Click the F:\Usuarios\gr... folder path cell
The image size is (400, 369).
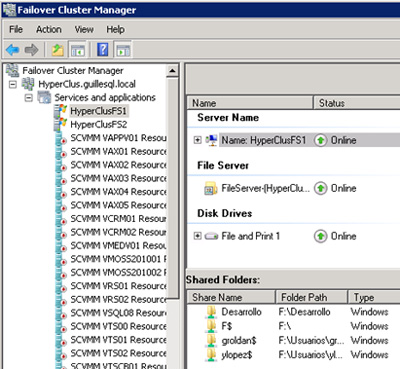311,340
